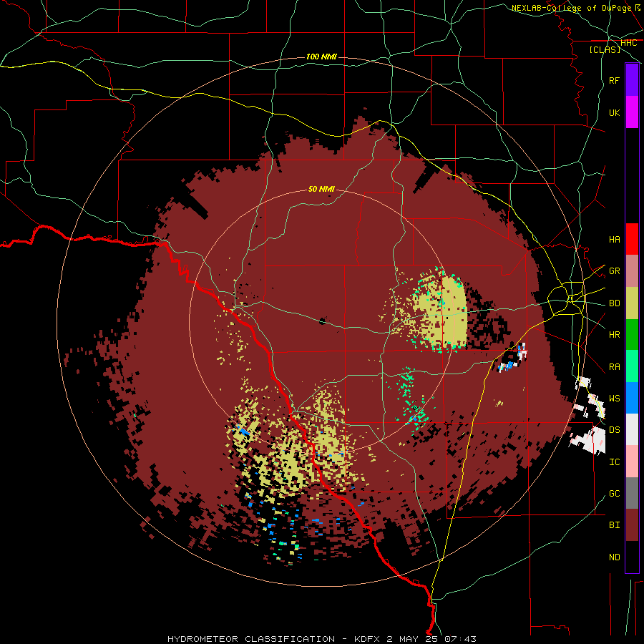Click the IC legend label
The width and height of the screenshot is (644, 644).
pyautogui.click(x=614, y=462)
